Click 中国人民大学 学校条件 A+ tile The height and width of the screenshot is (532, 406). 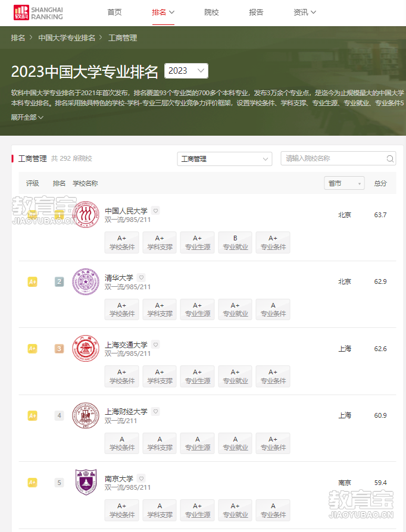[x=122, y=242]
